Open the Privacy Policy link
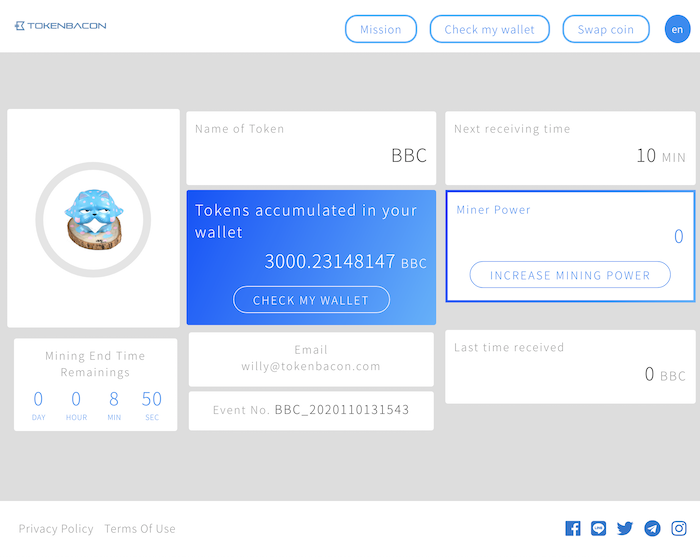This screenshot has width=700, height=557. point(56,529)
